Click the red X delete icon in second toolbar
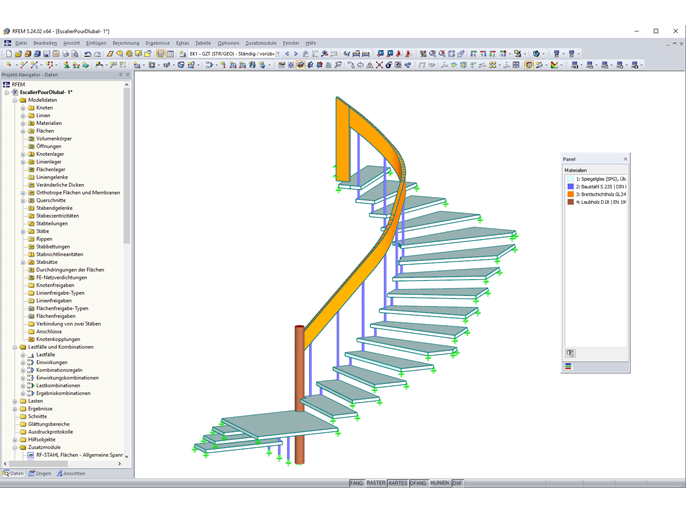The image size is (686, 514). [x=379, y=65]
